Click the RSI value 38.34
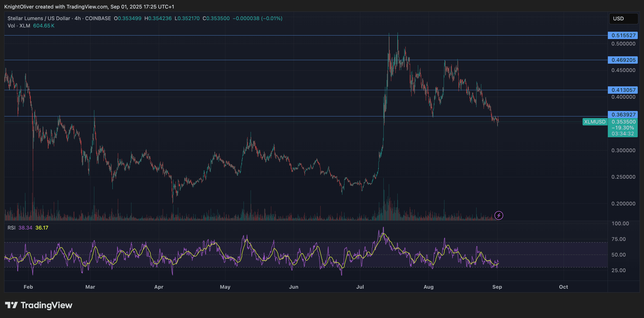Screen dimensions: 644x318 [25, 228]
